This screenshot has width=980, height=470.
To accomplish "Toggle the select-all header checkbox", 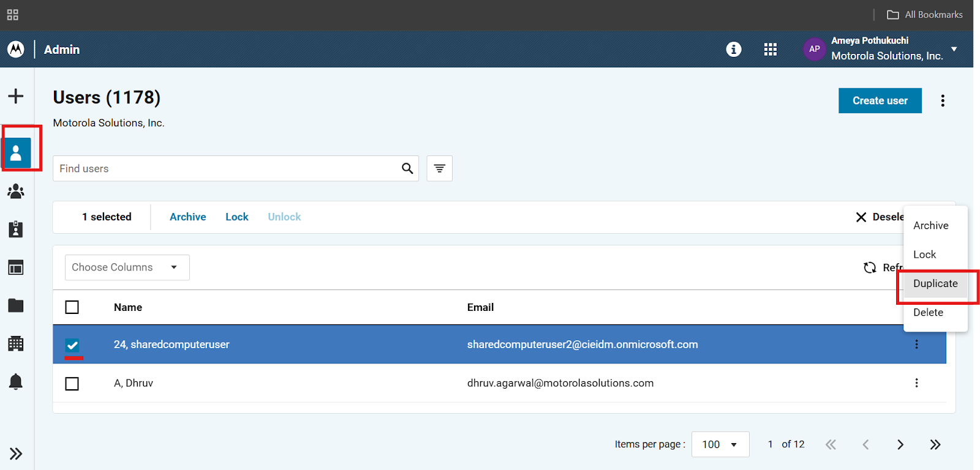I will tap(72, 307).
